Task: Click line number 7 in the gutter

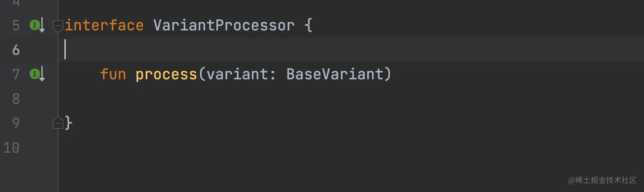Action: pyautogui.click(x=16, y=75)
